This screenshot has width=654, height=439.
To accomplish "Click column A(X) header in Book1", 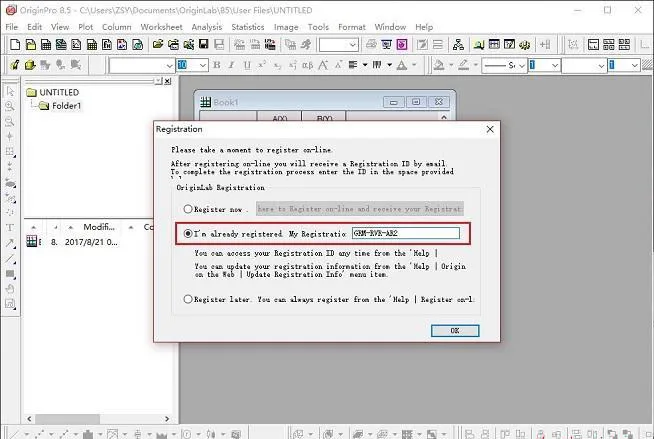I will [x=279, y=118].
